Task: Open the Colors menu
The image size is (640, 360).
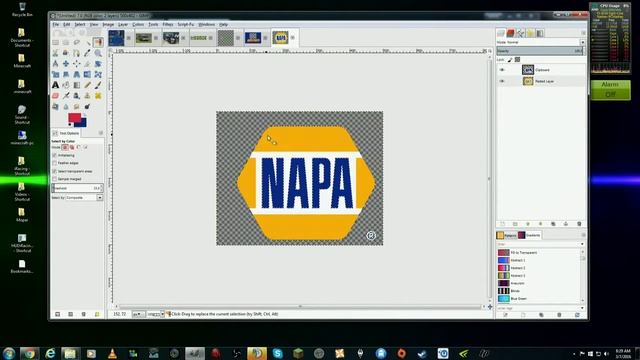Action: 138,24
